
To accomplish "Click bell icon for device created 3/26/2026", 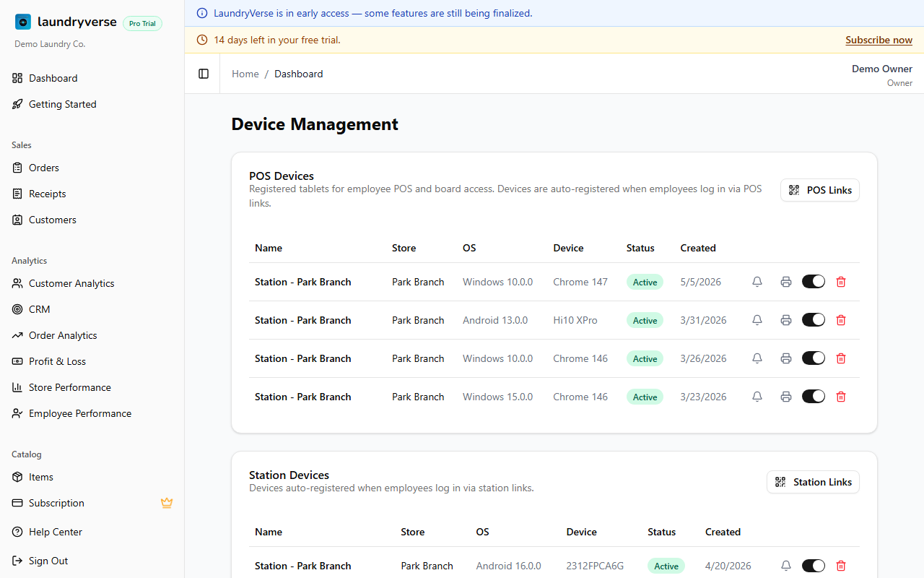I will [x=757, y=358].
